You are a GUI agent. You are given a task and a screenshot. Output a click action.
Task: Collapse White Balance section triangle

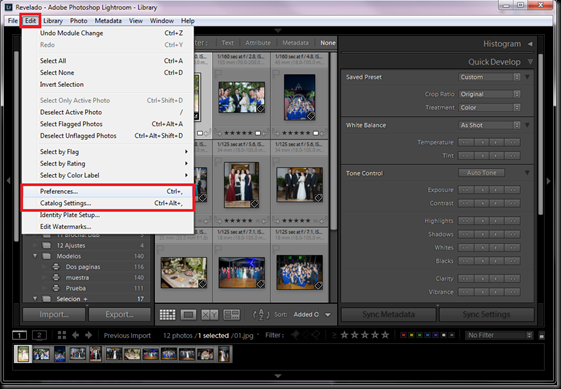(x=527, y=125)
